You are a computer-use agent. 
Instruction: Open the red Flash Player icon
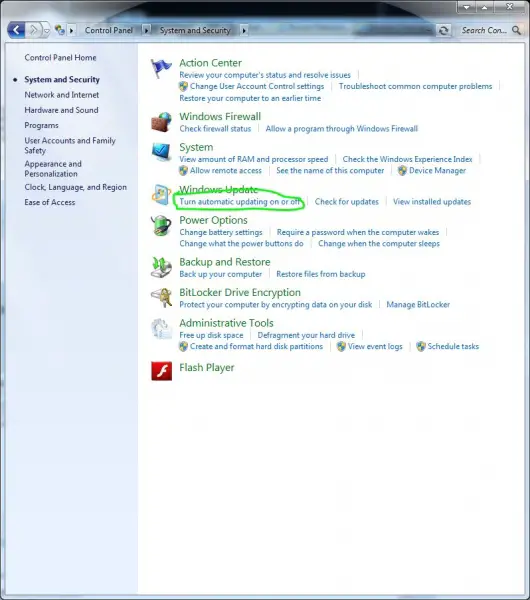(161, 371)
